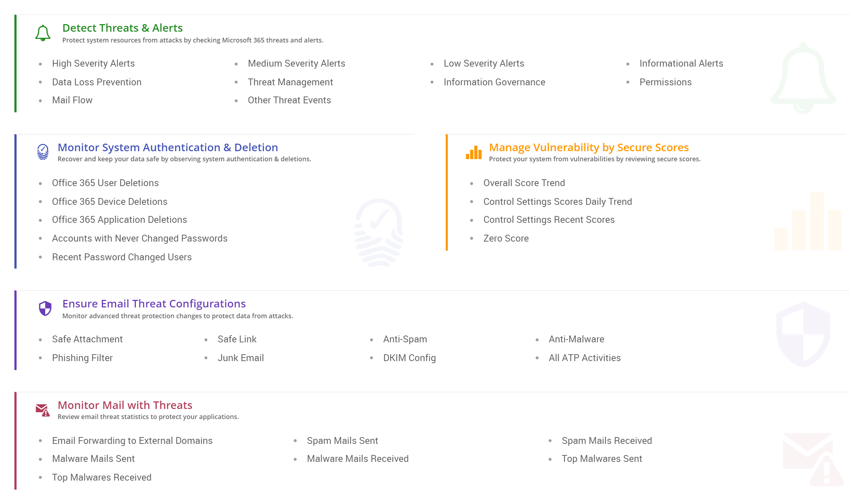
Task: Open Safe Attachment configuration report
Action: pos(87,339)
